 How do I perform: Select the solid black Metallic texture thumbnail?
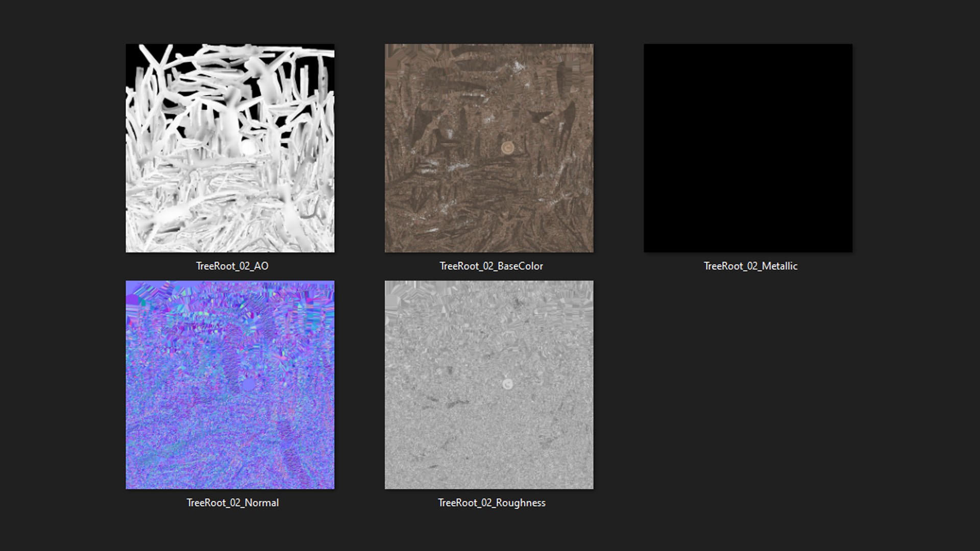pos(748,148)
